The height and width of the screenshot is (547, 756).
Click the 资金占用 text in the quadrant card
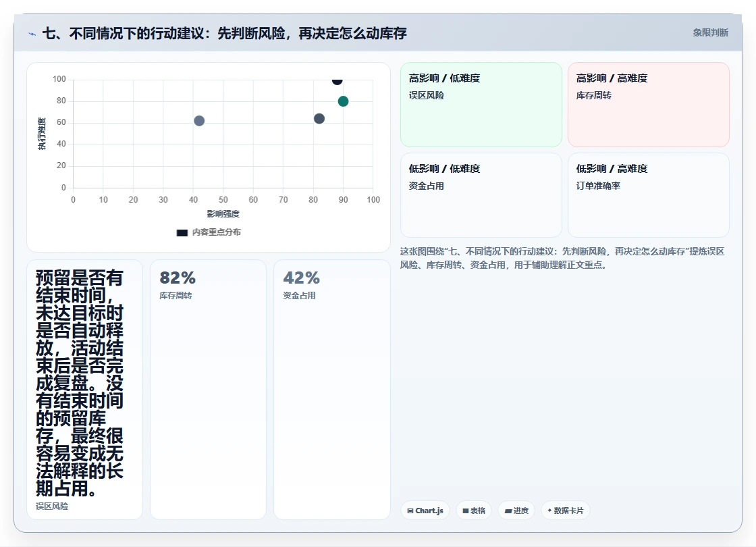pyautogui.click(x=426, y=186)
